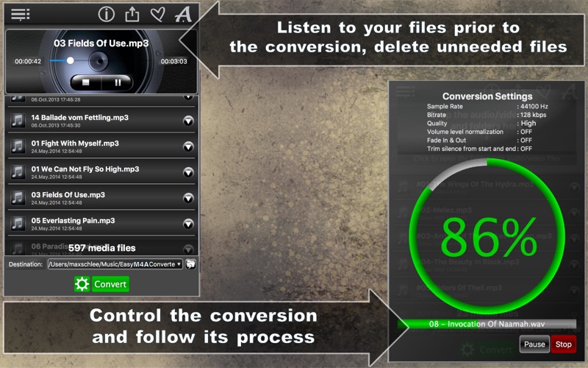The image size is (588, 368).
Task: Open the list menu icon in player toolbar
Action: (21, 14)
